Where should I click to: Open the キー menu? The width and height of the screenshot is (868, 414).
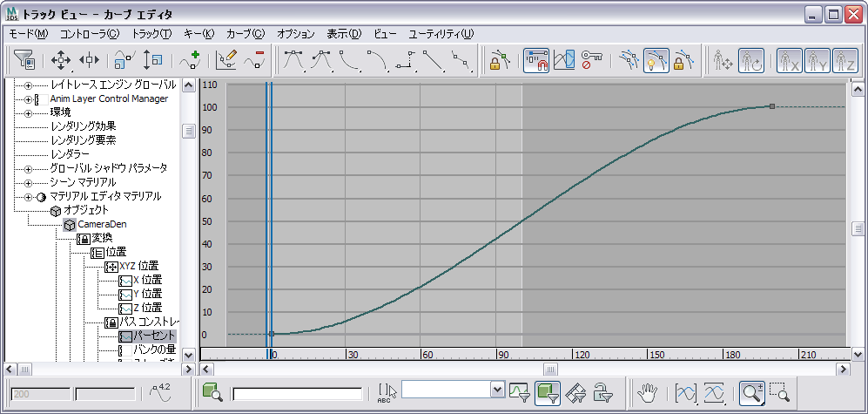(x=198, y=34)
